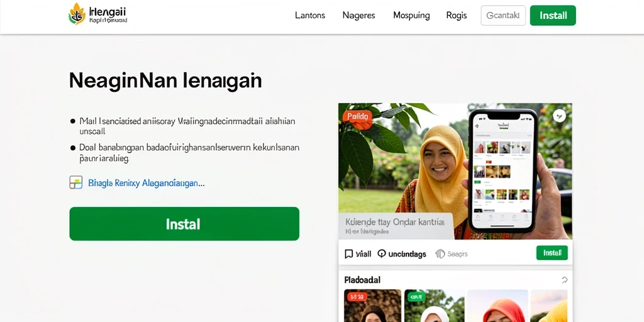Click the small Install button under photo

click(552, 253)
